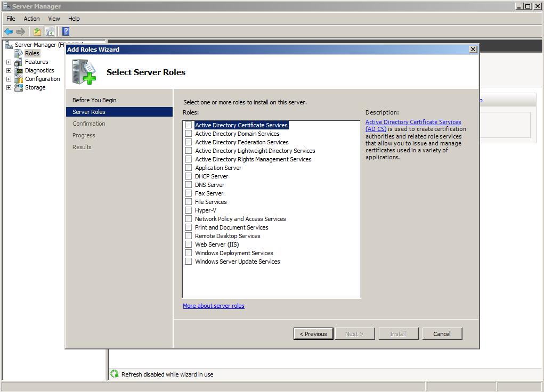Select the Storage tree item label
Screen dimensions: 544x392
pos(35,87)
